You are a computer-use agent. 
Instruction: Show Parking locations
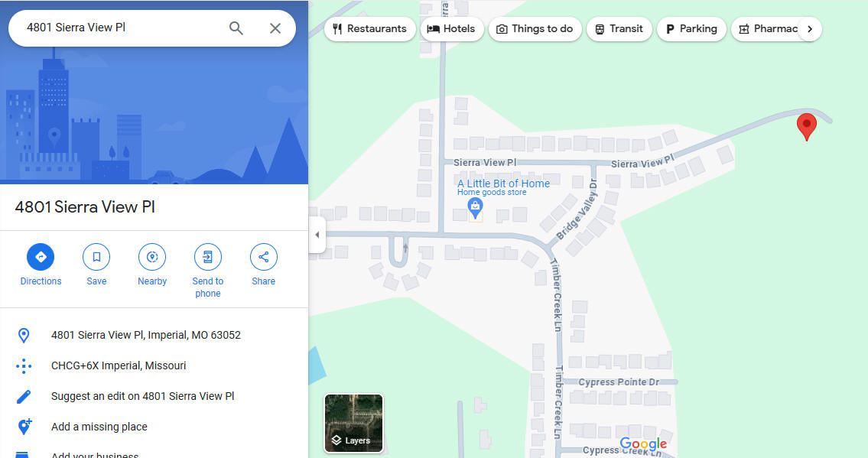[x=691, y=29]
